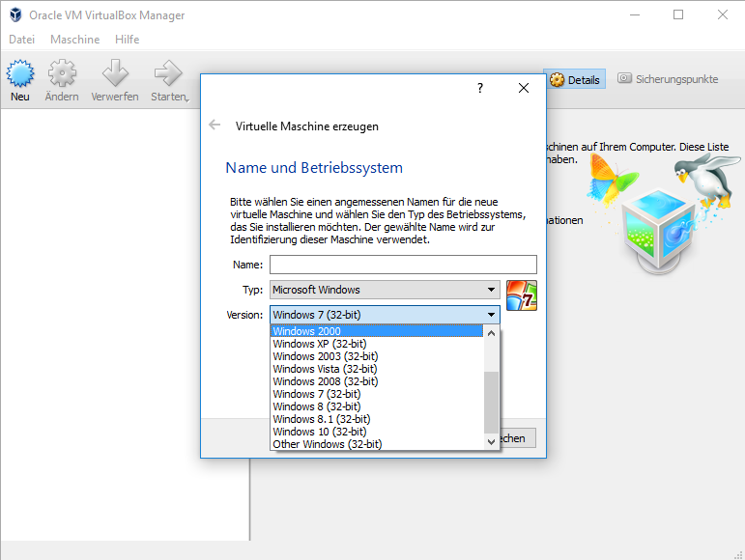Click the Neu (new machine) toolbar icon
The width and height of the screenshot is (745, 560).
20,73
